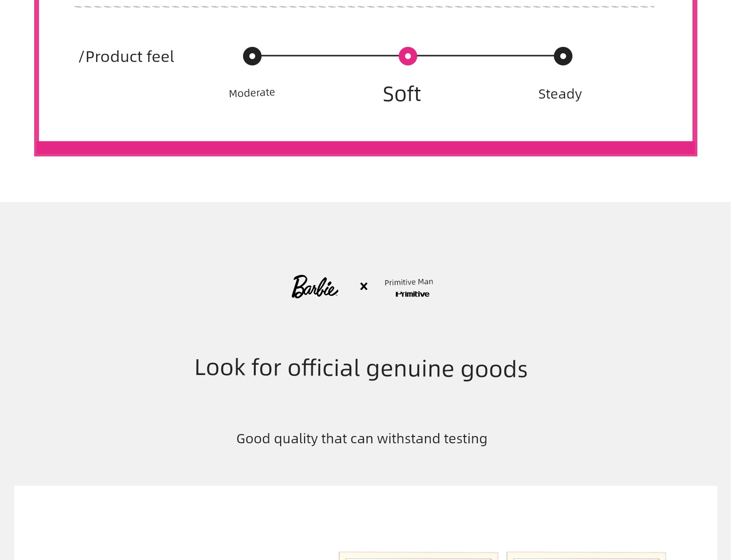Click the Barbie logo
732x560 pixels.
point(315,287)
